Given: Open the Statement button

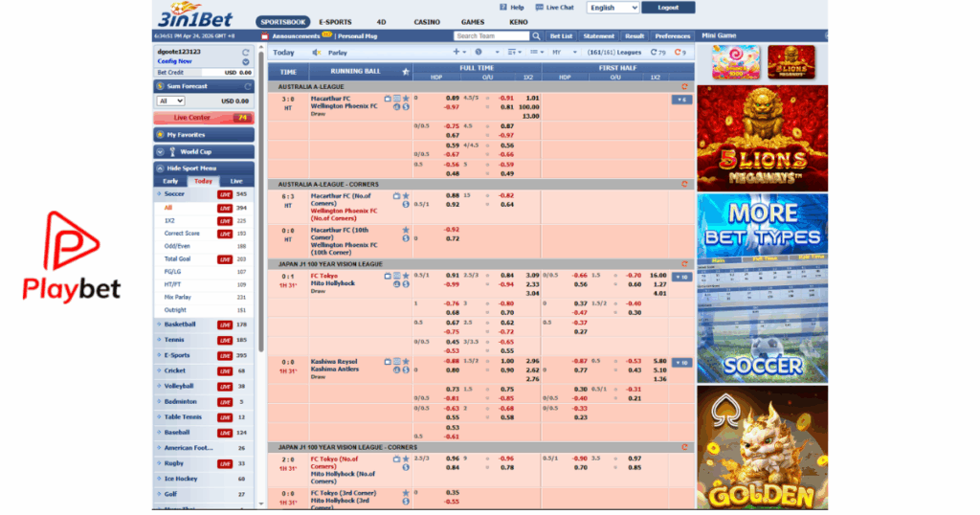Looking at the screenshot, I should tap(598, 36).
